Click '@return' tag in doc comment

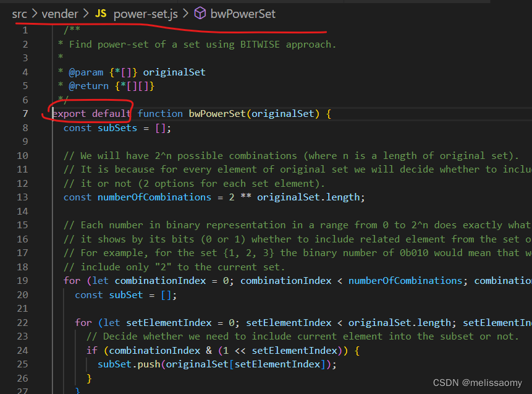coord(89,86)
